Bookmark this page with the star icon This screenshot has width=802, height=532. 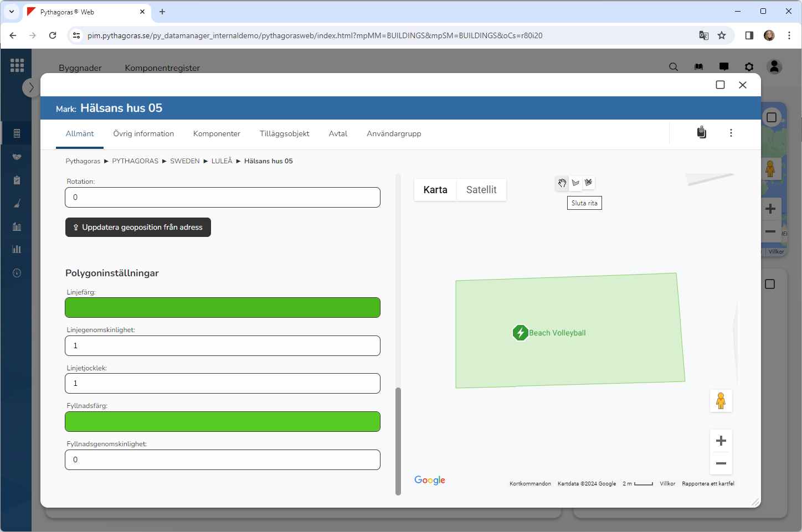pyautogui.click(x=722, y=35)
